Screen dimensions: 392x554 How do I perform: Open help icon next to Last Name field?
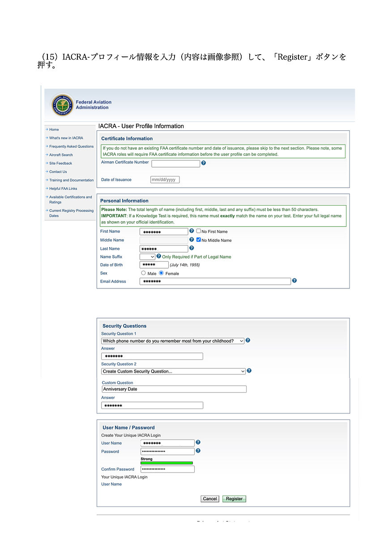coord(192,248)
